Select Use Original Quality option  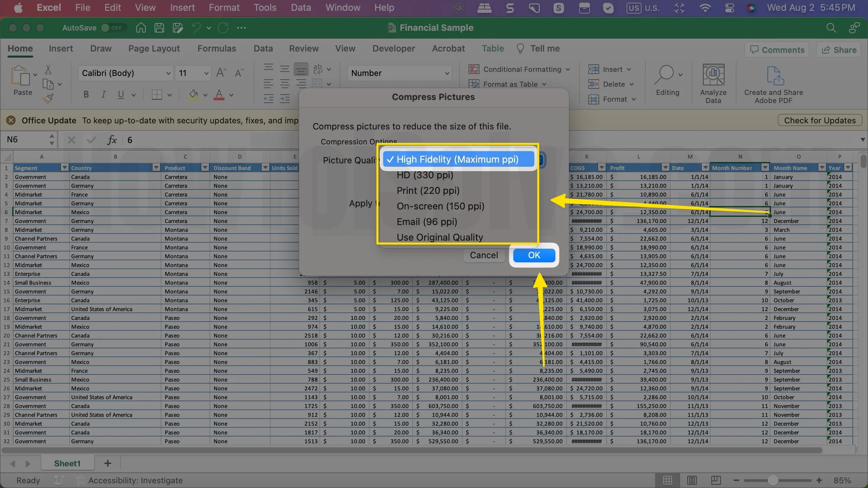point(440,237)
